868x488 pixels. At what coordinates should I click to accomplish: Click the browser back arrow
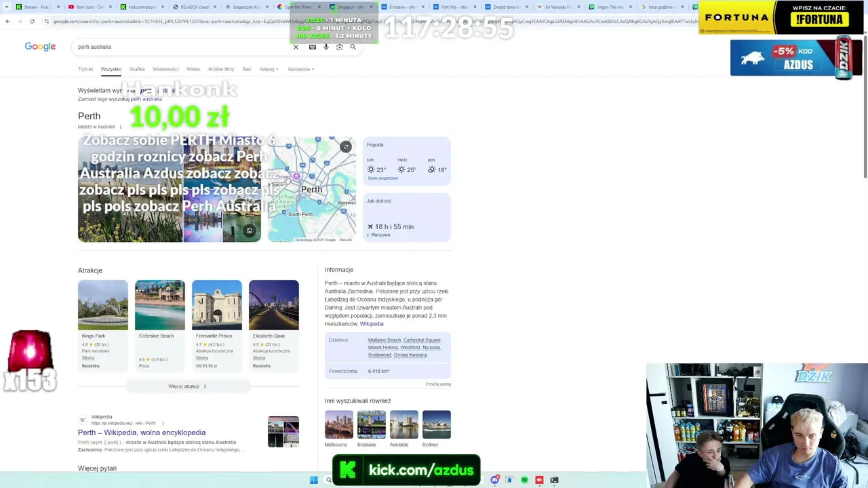7,21
